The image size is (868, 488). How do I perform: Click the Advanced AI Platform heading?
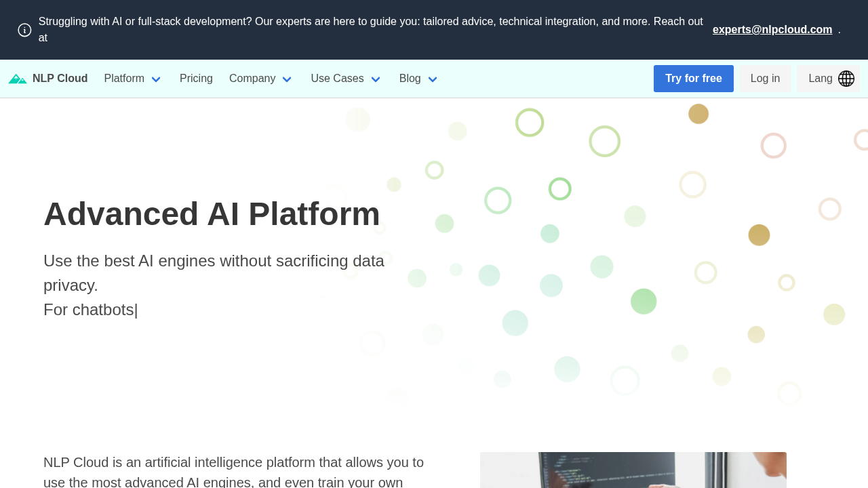tap(212, 214)
